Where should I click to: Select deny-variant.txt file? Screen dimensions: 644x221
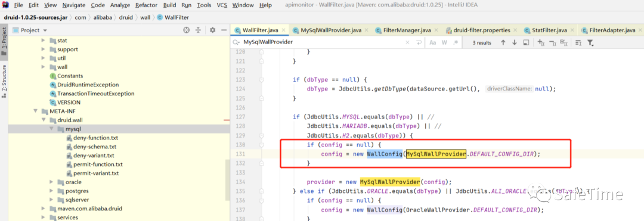(x=94, y=155)
